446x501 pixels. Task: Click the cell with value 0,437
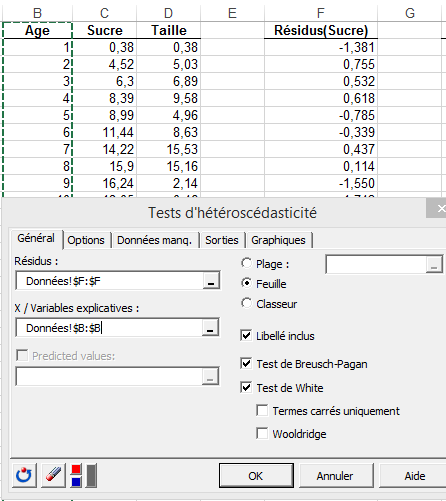coord(321,149)
